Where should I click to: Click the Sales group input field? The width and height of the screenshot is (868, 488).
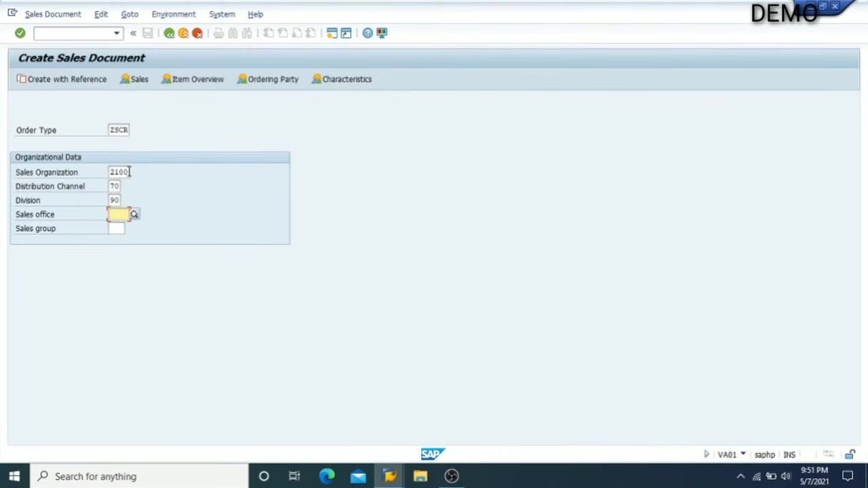117,229
